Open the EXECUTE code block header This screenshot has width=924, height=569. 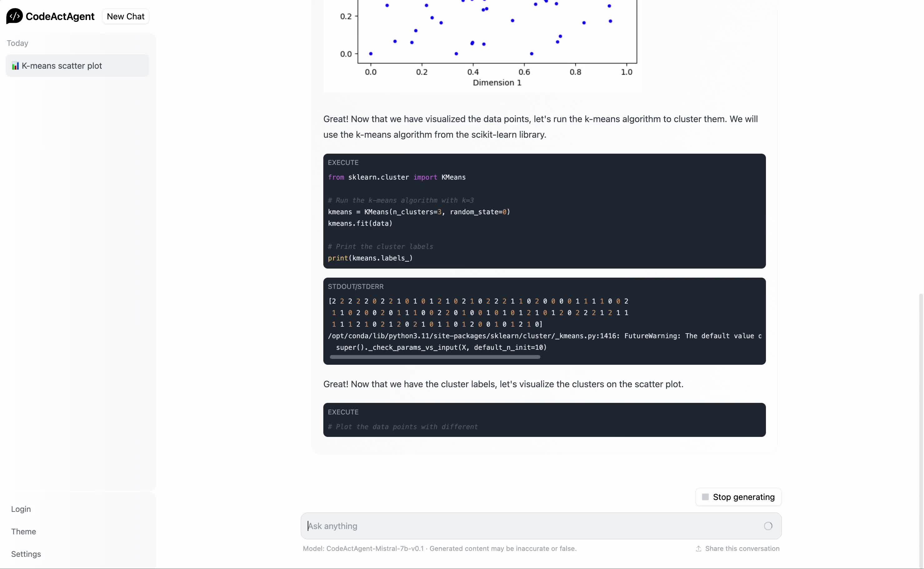click(343, 162)
